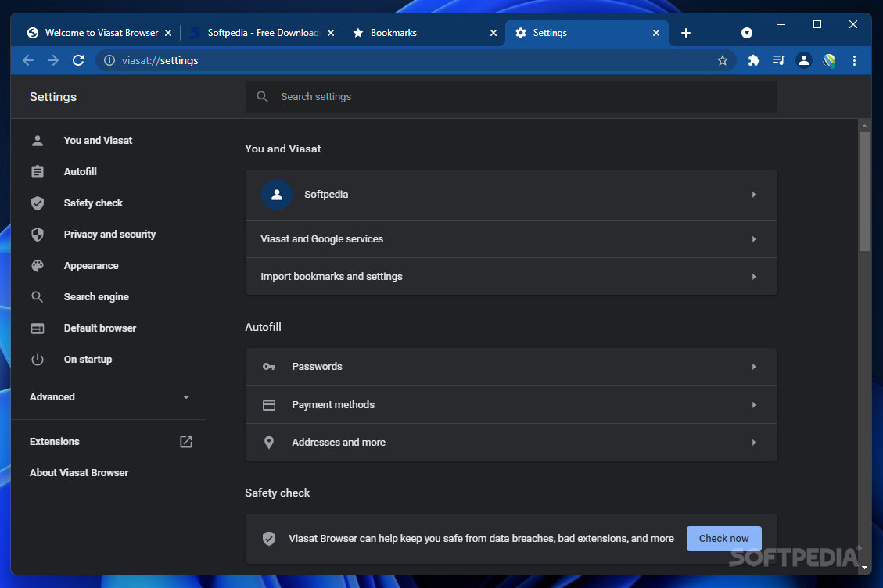Screen dimensions: 883x588
Task: Click the magnifier icon beside Search engine
Action: pos(38,297)
